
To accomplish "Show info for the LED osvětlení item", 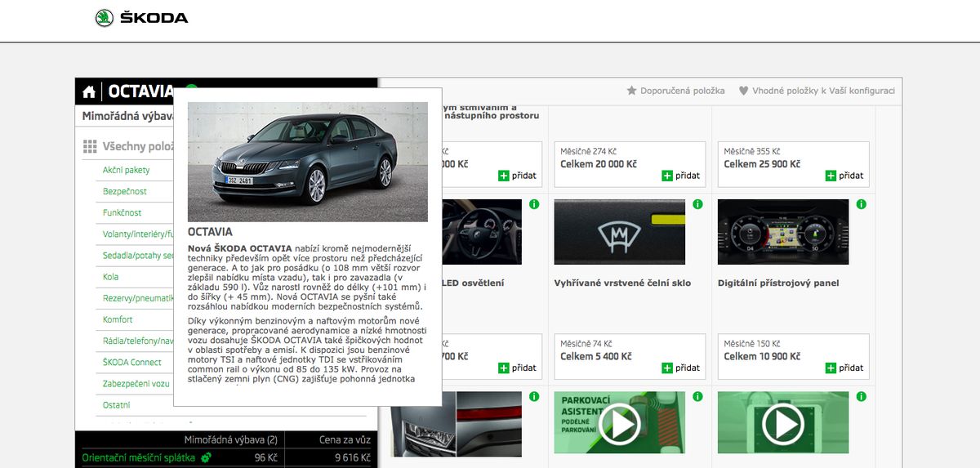I will pyautogui.click(x=534, y=204).
